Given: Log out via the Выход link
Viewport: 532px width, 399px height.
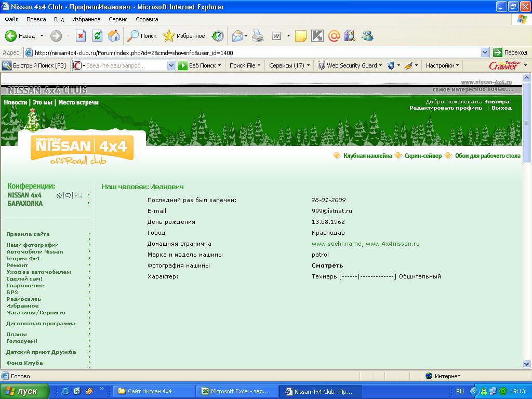Looking at the screenshot, I should pos(501,108).
